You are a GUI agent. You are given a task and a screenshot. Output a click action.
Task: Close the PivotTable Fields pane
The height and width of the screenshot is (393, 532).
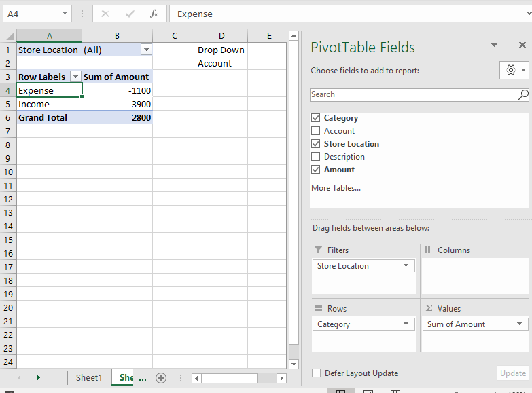coord(522,45)
